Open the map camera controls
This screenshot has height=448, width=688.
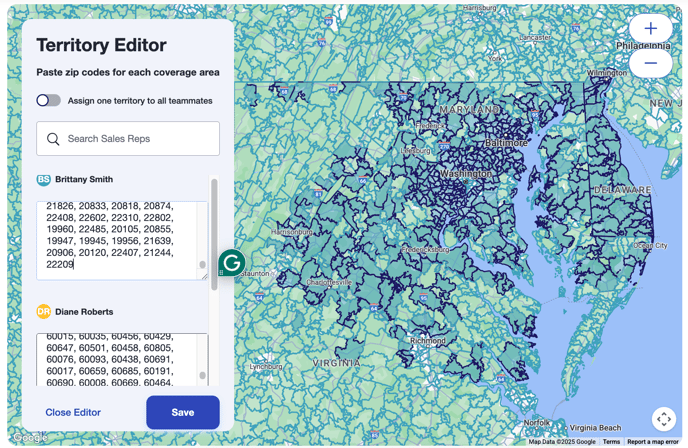663,419
